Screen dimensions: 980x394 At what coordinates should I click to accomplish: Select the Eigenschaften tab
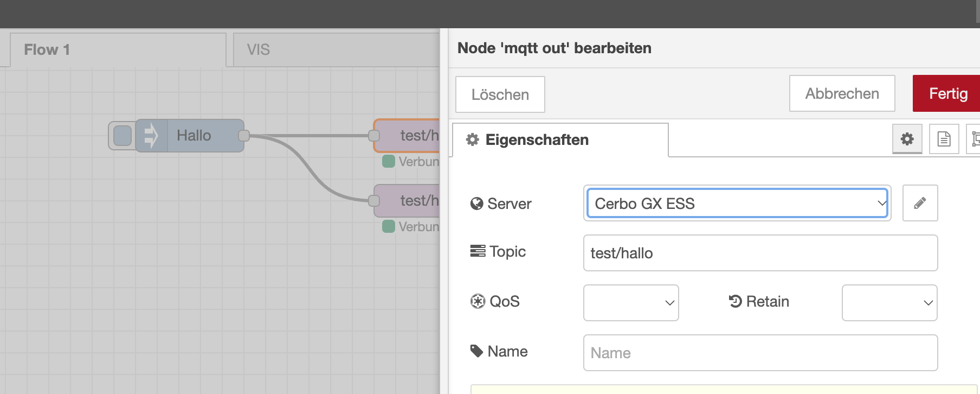[560, 140]
